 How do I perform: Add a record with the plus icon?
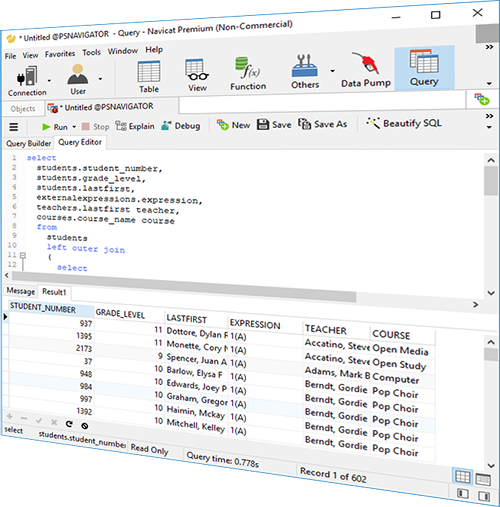[10, 417]
